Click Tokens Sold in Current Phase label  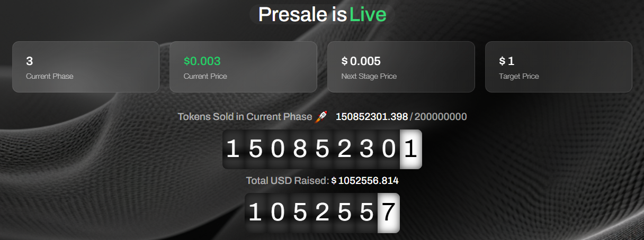click(x=245, y=117)
